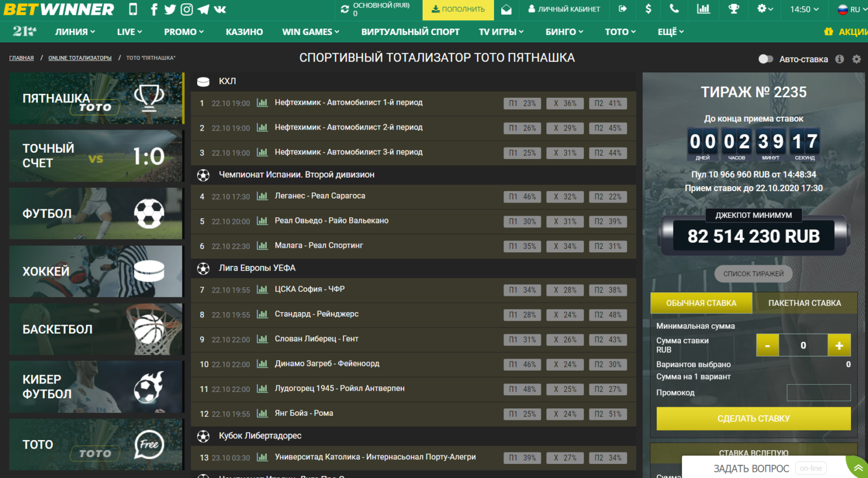868x478 pixels.
Task: Expand the ЕЩЁ more menu
Action: [x=671, y=32]
